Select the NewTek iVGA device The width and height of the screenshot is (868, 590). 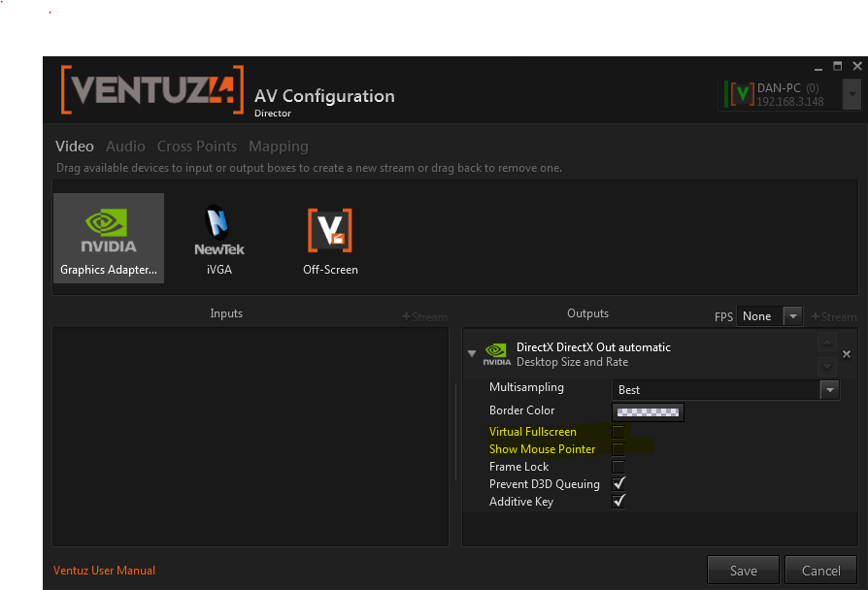[219, 238]
